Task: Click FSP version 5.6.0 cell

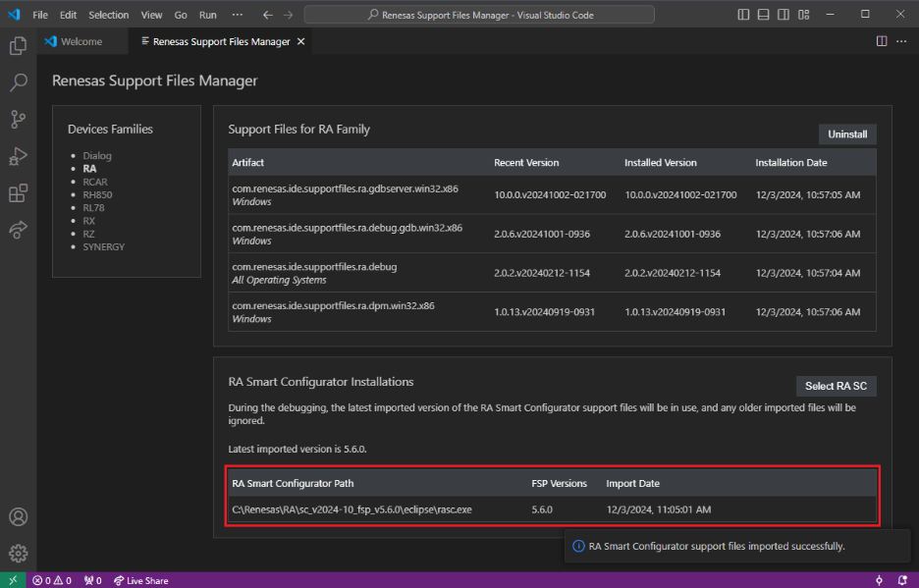Action: pos(542,509)
